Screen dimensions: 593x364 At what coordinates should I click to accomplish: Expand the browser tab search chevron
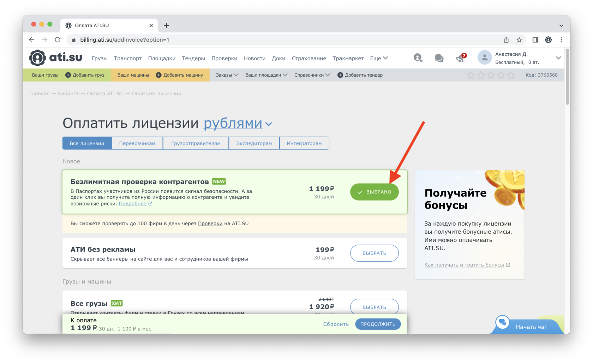[x=561, y=25]
